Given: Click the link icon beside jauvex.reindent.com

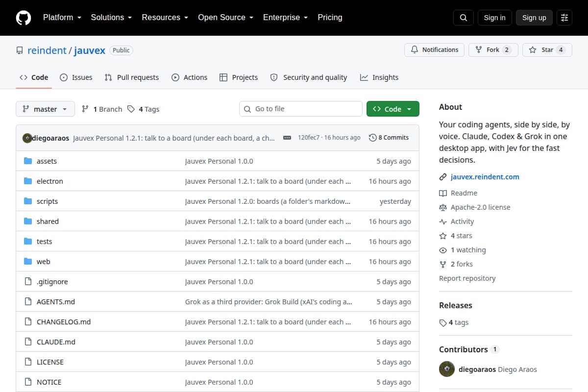Looking at the screenshot, I should point(443,177).
